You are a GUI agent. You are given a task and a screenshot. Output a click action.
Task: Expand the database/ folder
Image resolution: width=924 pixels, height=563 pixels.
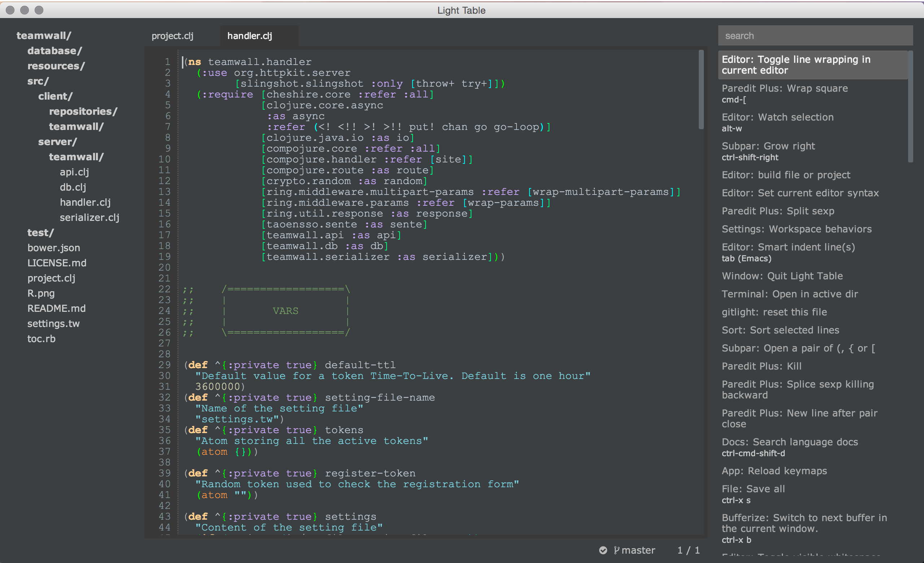pos(55,51)
